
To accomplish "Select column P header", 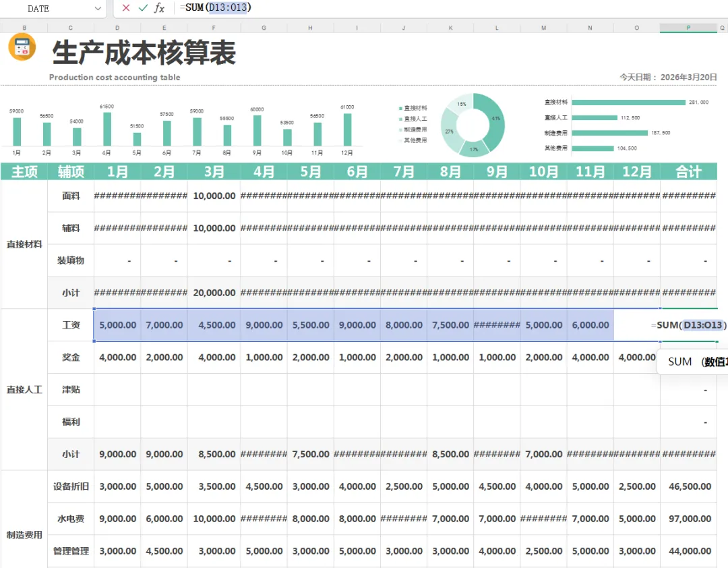I will click(688, 28).
